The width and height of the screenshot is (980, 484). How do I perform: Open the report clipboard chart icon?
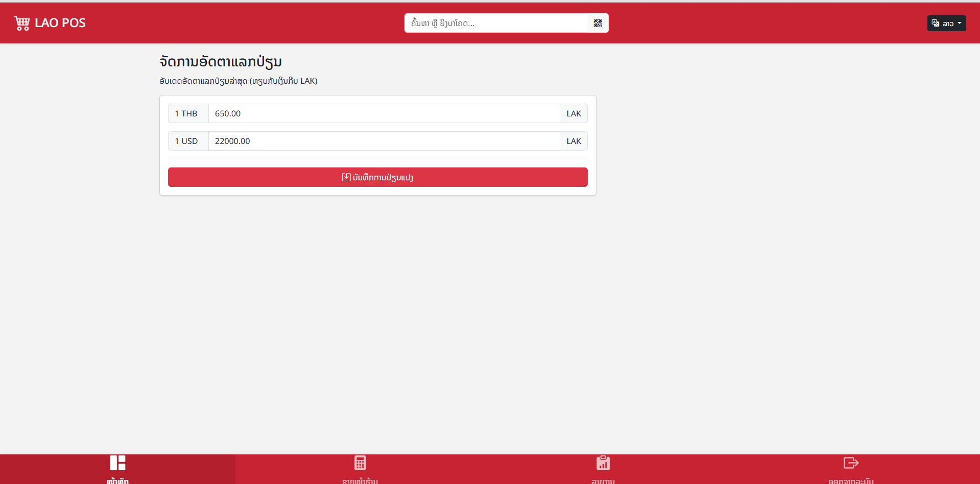coord(603,463)
